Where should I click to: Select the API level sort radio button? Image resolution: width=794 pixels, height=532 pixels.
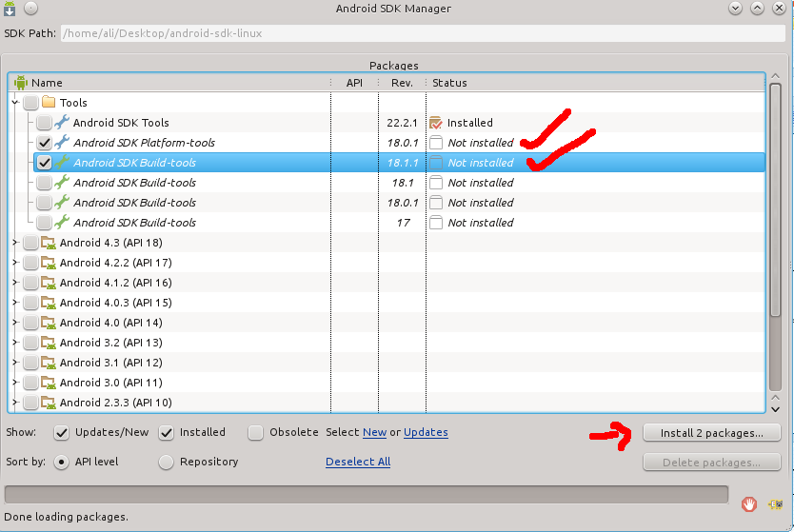pyautogui.click(x=61, y=463)
